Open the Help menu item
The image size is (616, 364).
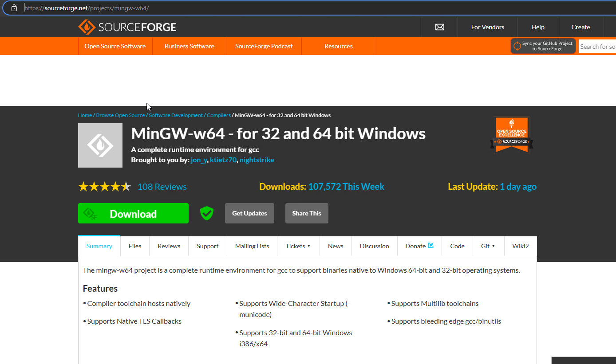click(x=538, y=27)
